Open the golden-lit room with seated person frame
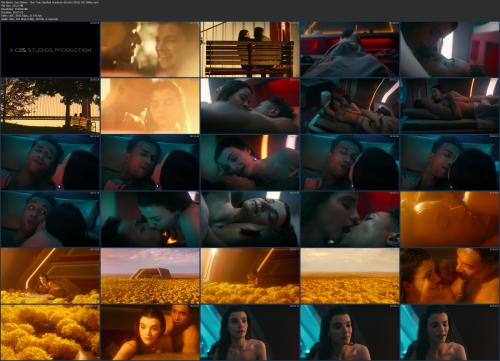 pyautogui.click(x=50, y=276)
